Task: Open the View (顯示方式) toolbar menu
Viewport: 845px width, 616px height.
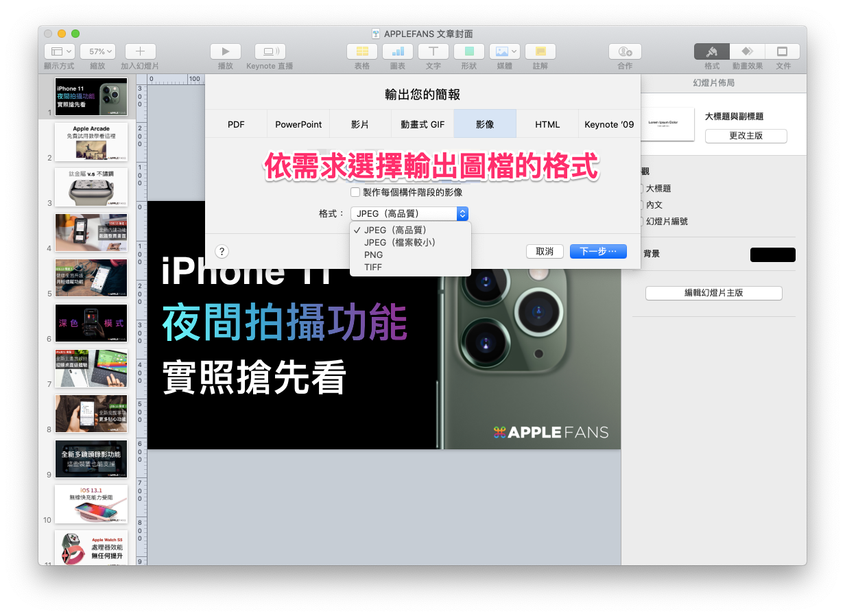Action: [59, 51]
